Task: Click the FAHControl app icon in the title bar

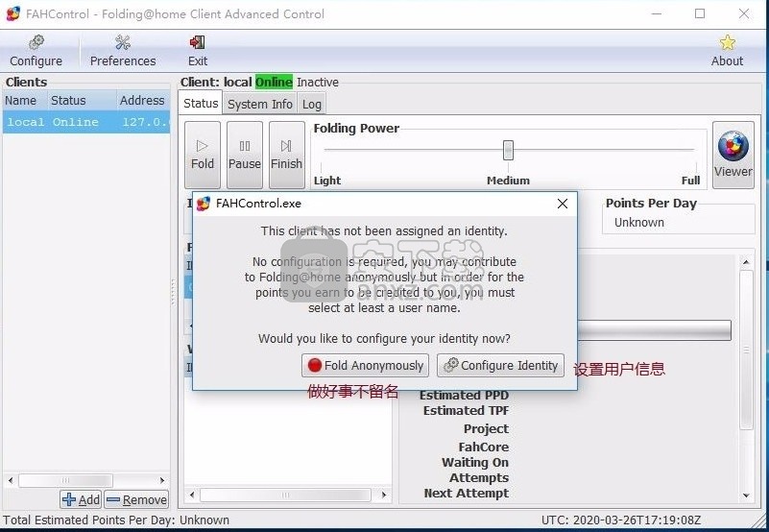Action: 13,13
